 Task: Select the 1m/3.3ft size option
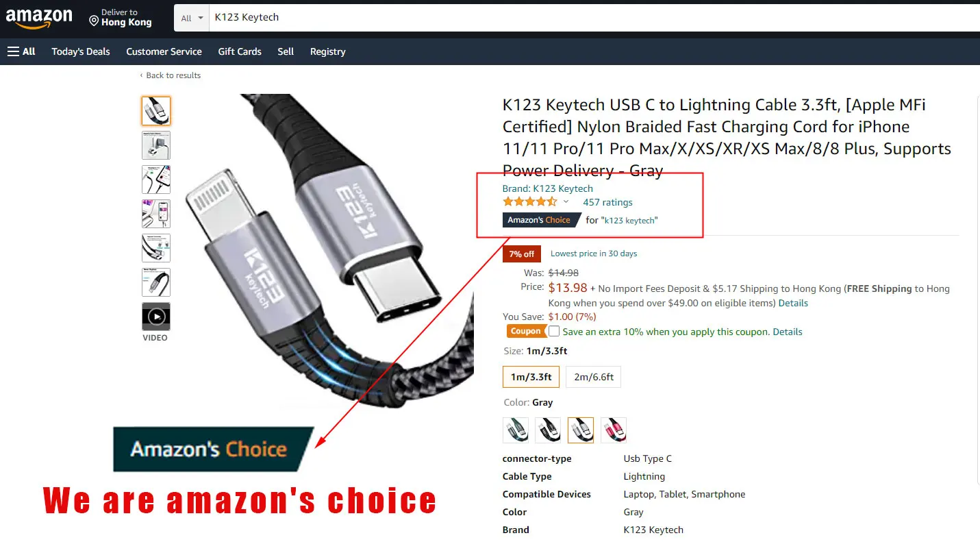click(x=531, y=378)
